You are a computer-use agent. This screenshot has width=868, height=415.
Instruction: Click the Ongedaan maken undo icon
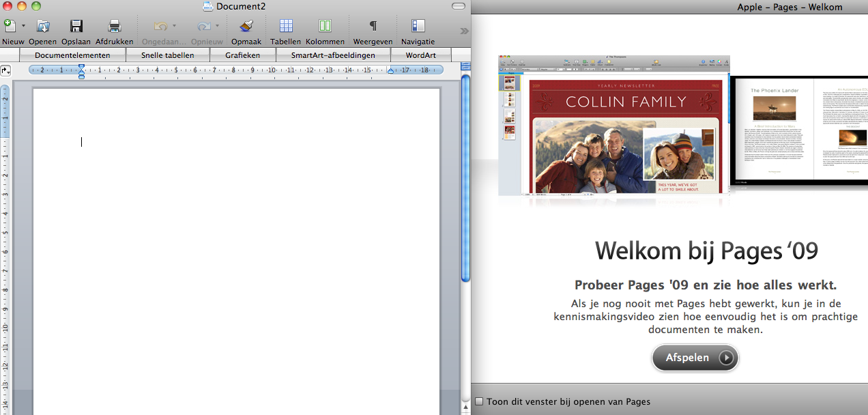pyautogui.click(x=160, y=26)
